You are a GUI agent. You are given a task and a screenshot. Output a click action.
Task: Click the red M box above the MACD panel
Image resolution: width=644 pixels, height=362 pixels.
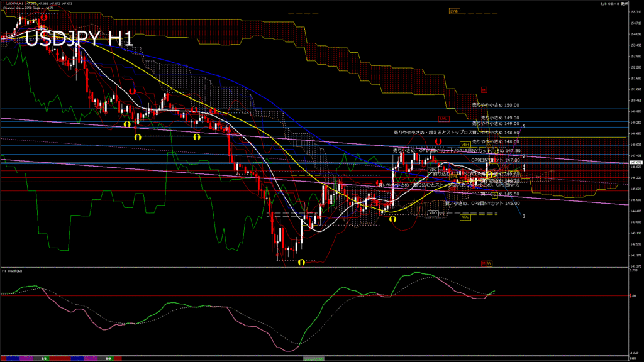(x=484, y=263)
